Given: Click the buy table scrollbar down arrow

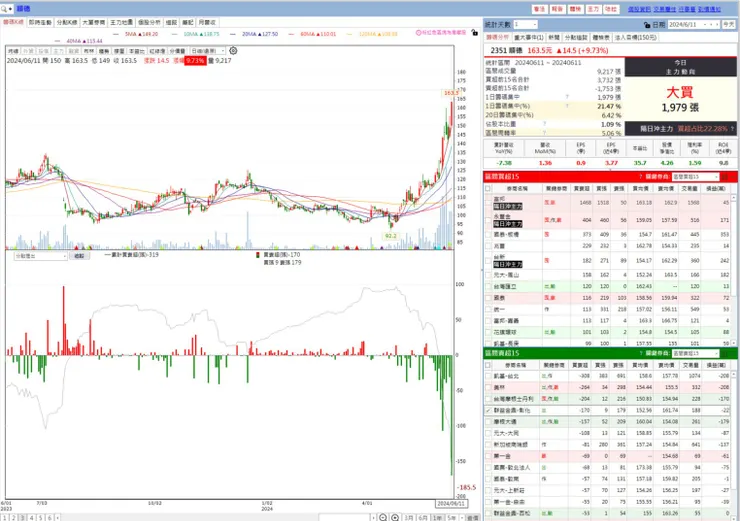Looking at the screenshot, I should pos(734,343).
